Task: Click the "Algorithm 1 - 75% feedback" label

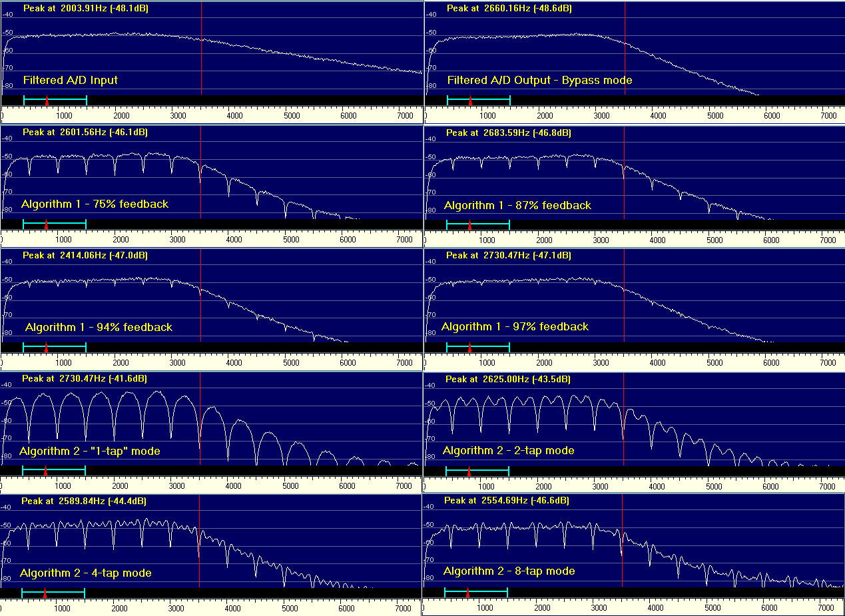Action: 95,204
